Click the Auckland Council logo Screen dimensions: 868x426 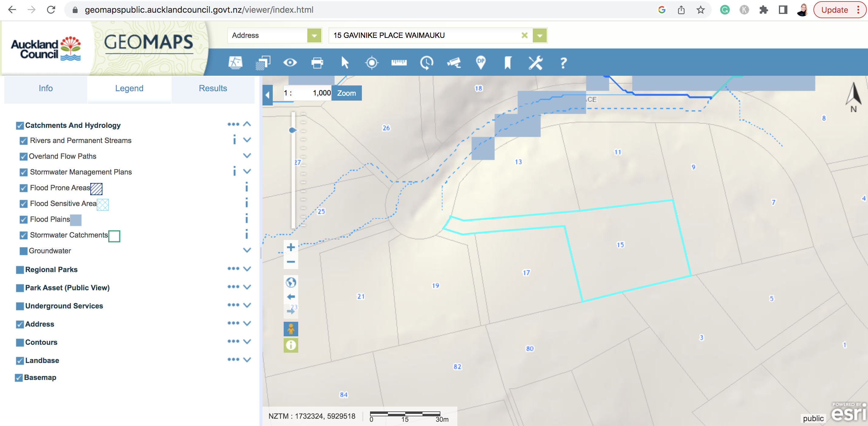coord(46,49)
